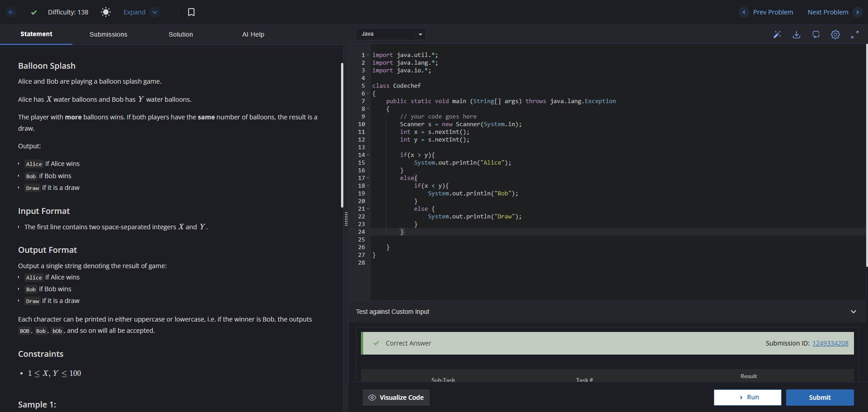Open editor settings gear
The height and width of the screenshot is (412, 868).
click(835, 34)
